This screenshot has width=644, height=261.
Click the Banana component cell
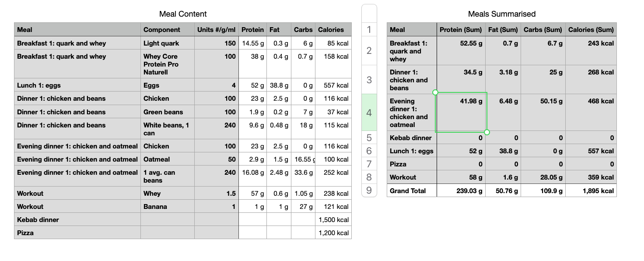(168, 207)
